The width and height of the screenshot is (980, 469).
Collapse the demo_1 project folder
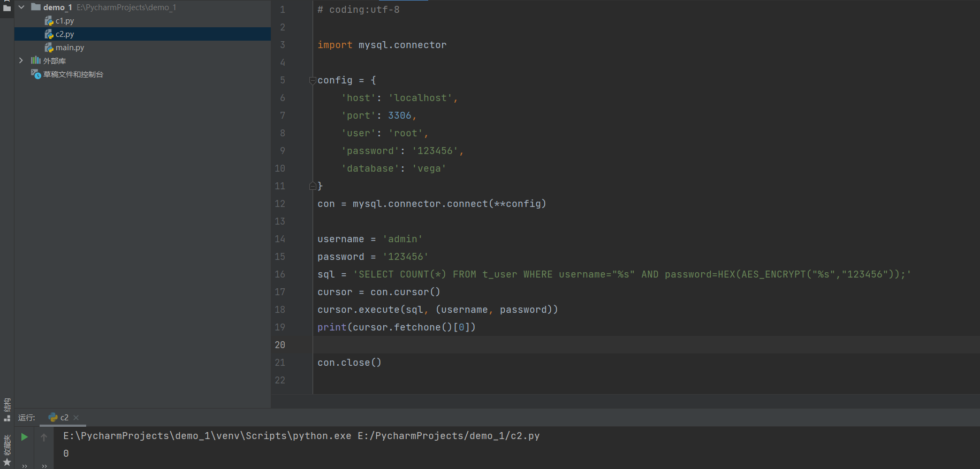pos(21,7)
